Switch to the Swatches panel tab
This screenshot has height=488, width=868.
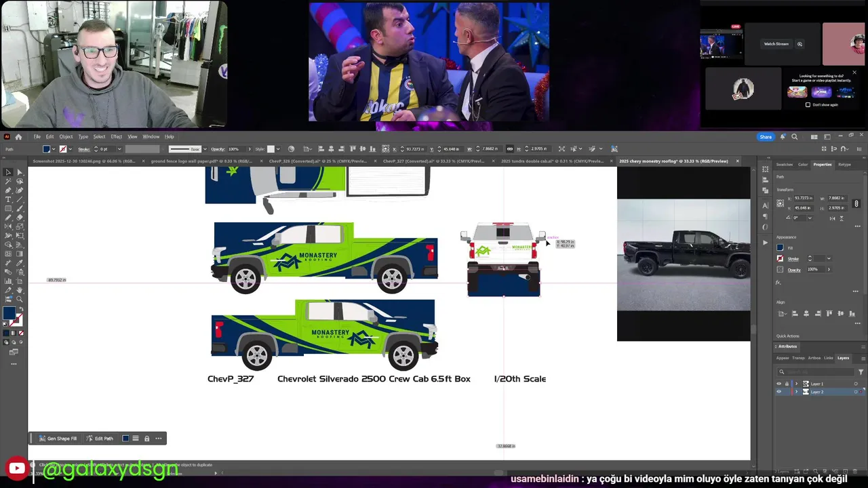[x=784, y=164]
